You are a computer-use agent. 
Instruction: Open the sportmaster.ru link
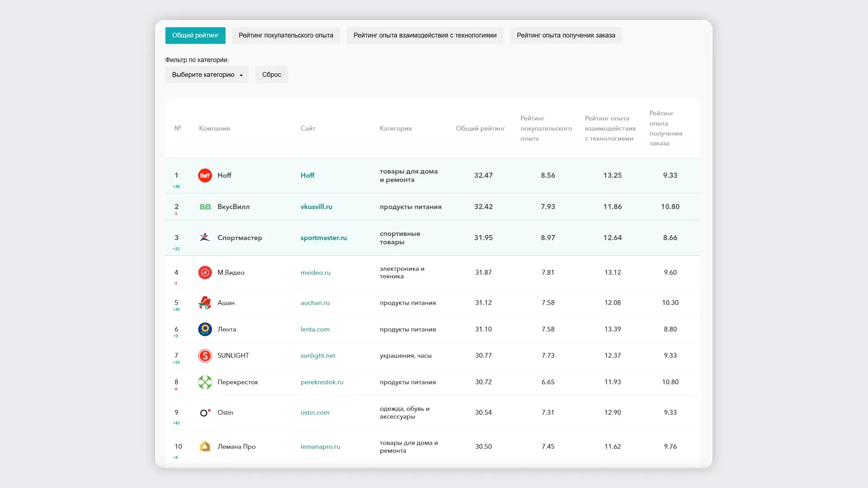pyautogui.click(x=324, y=238)
